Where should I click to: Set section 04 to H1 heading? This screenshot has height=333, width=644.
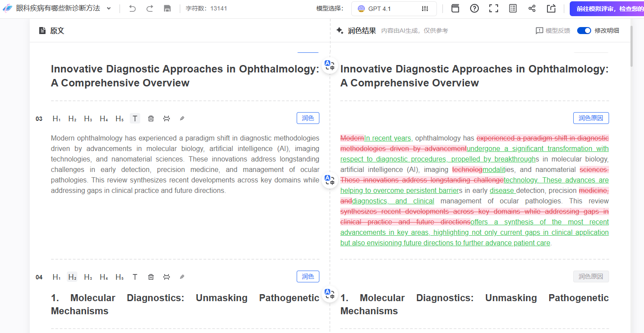point(56,277)
